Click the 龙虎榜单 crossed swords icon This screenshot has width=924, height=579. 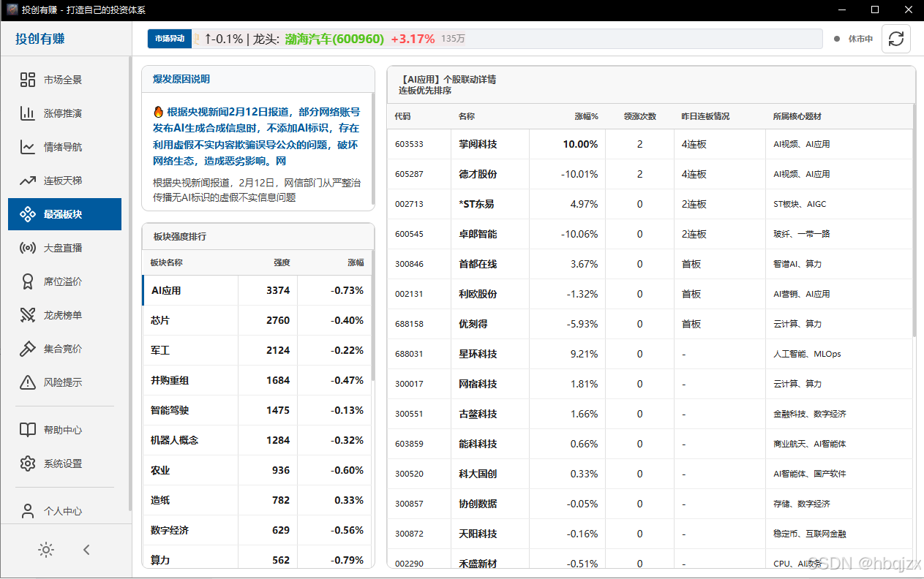pyautogui.click(x=28, y=315)
